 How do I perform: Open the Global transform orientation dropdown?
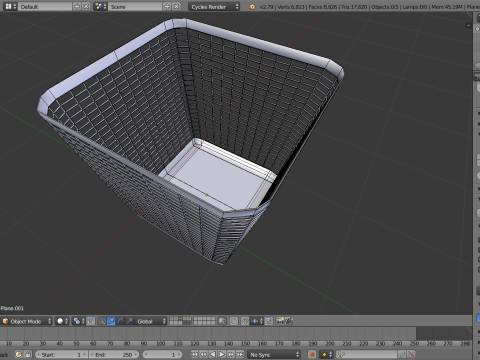(x=150, y=321)
